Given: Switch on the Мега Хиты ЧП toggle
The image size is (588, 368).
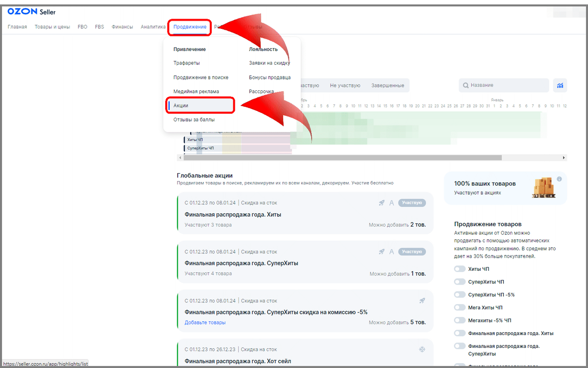Looking at the screenshot, I should (459, 308).
